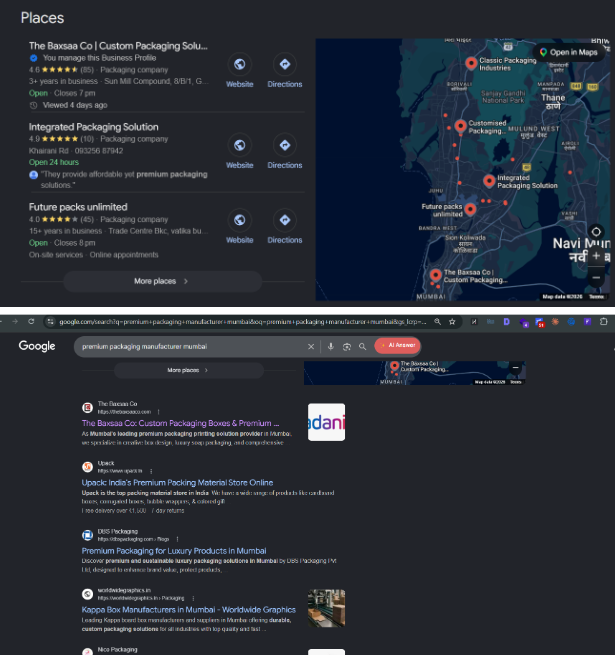
Task: Open Website icon for The Baxsaa Co
Action: pyautogui.click(x=239, y=65)
